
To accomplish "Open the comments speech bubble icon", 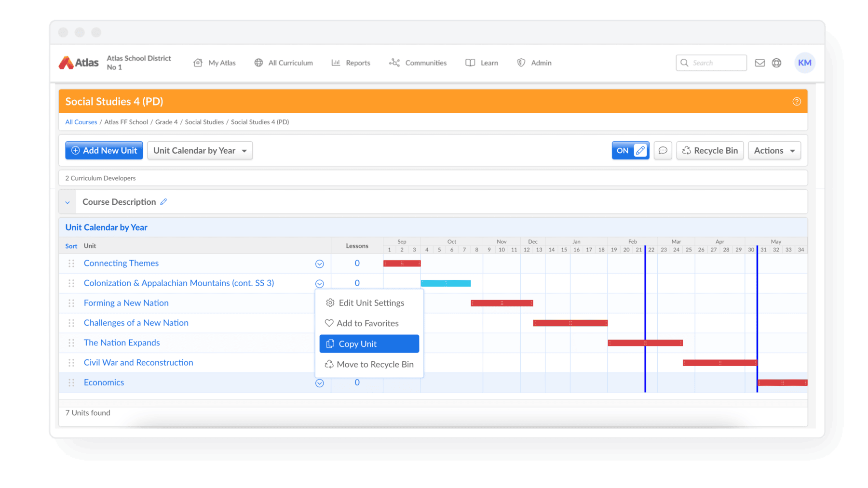I will click(663, 150).
